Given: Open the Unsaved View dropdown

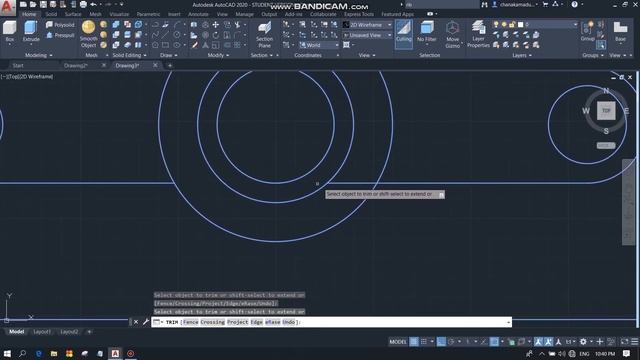Looking at the screenshot, I should pyautogui.click(x=367, y=35).
